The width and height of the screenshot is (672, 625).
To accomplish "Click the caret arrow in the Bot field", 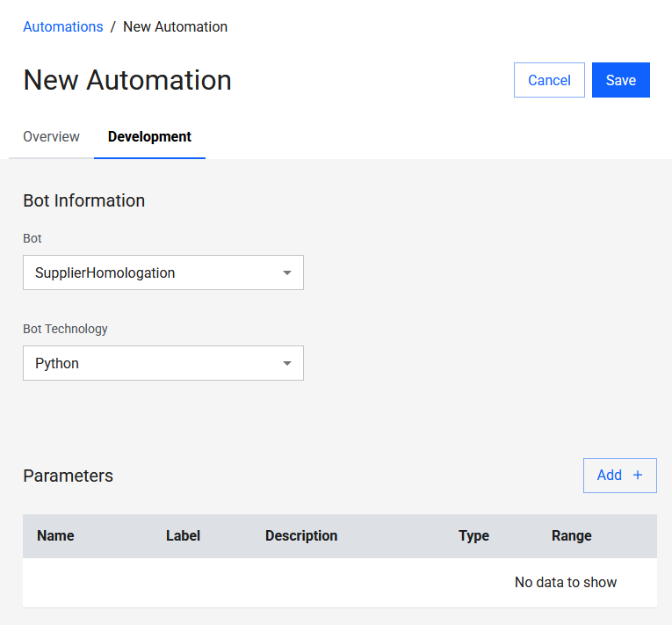I will coord(286,273).
